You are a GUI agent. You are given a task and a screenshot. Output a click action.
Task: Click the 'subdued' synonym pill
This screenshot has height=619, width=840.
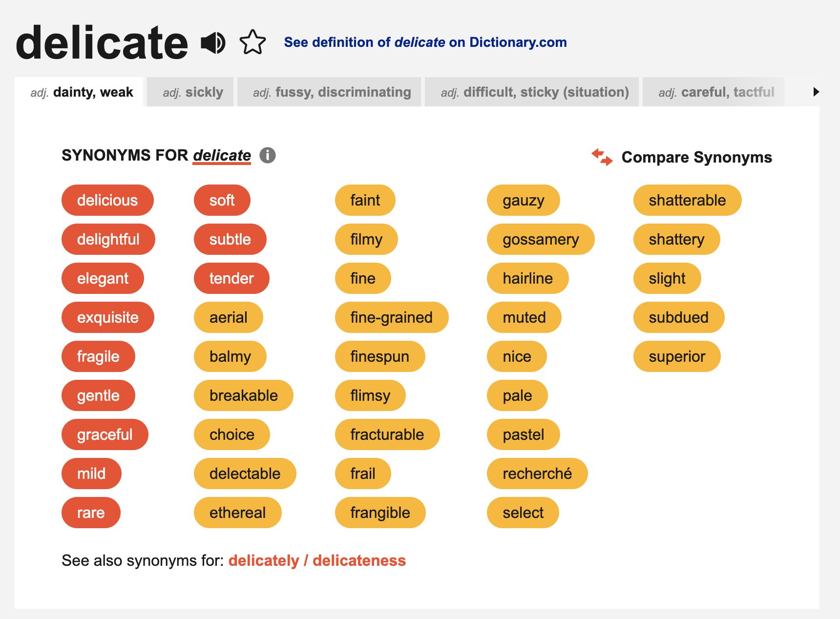679,317
